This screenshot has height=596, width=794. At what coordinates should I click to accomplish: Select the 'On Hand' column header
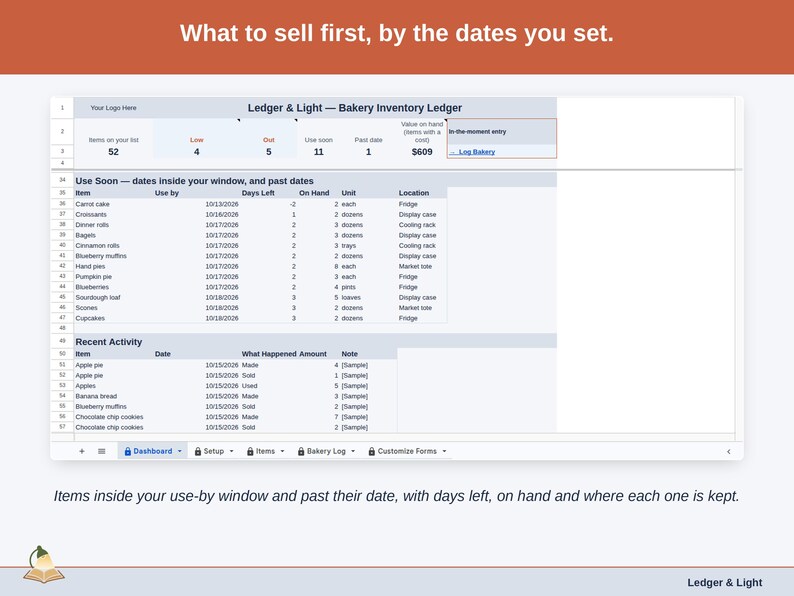(319, 193)
